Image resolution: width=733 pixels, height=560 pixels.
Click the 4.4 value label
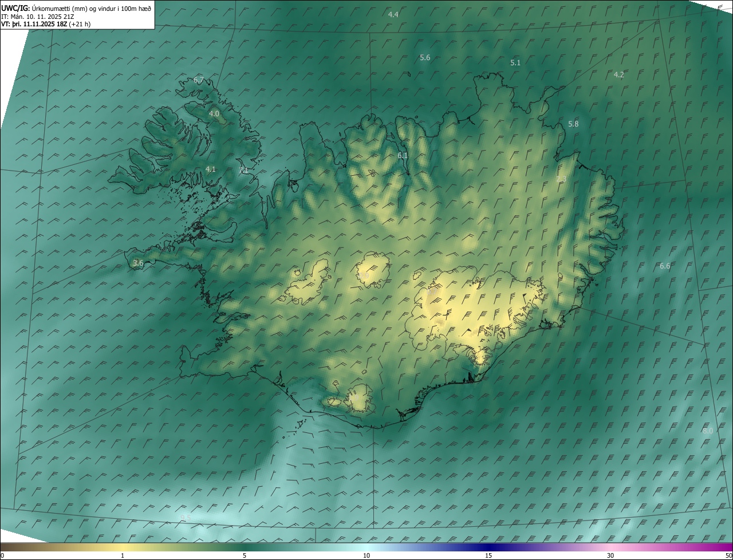(393, 14)
